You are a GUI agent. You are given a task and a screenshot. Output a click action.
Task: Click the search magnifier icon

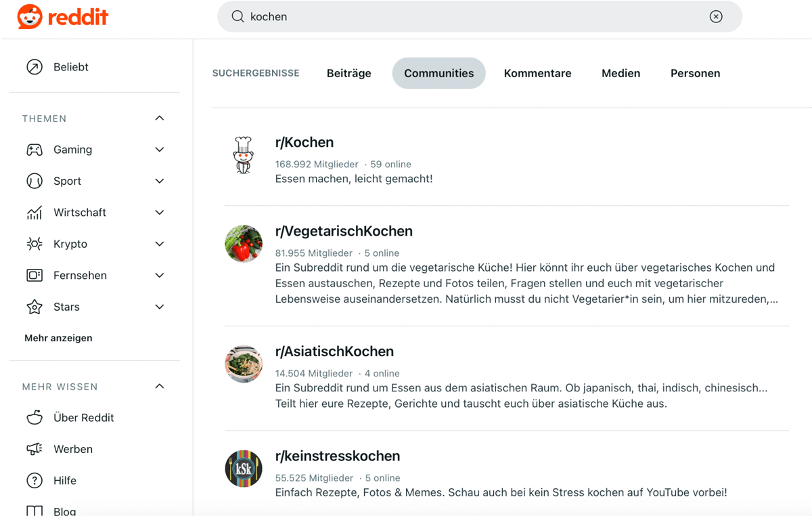click(x=238, y=16)
